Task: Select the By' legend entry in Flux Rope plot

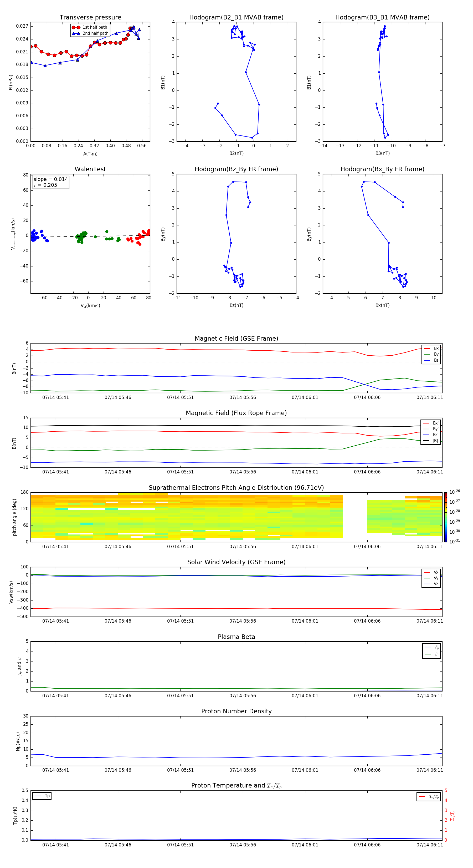Action: [x=431, y=429]
